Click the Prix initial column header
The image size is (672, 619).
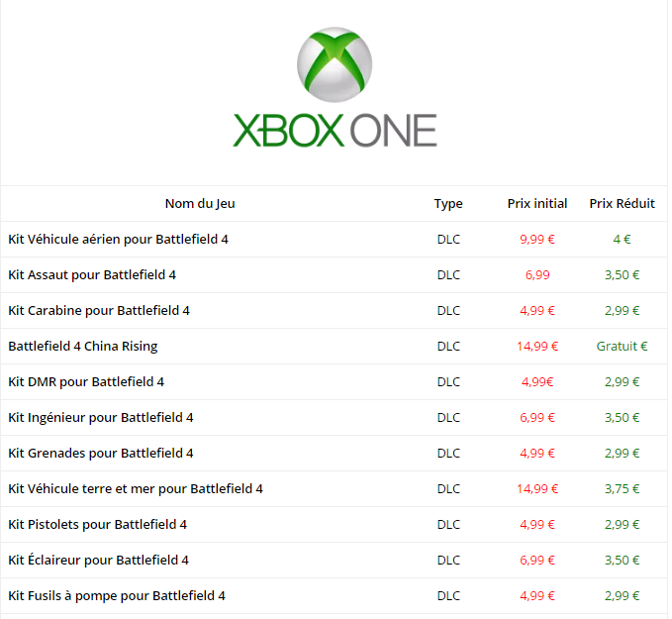point(537,203)
